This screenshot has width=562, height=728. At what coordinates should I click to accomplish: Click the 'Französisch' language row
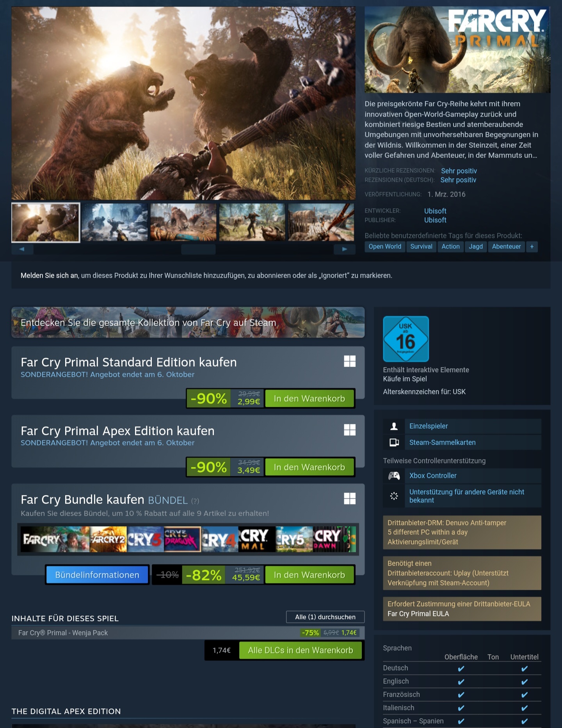[x=462, y=694]
